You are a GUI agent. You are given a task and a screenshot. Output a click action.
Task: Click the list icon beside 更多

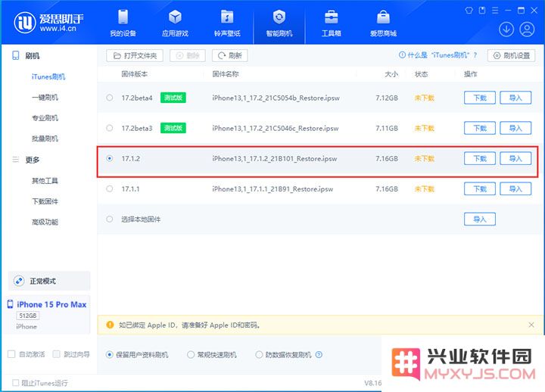pos(16,160)
